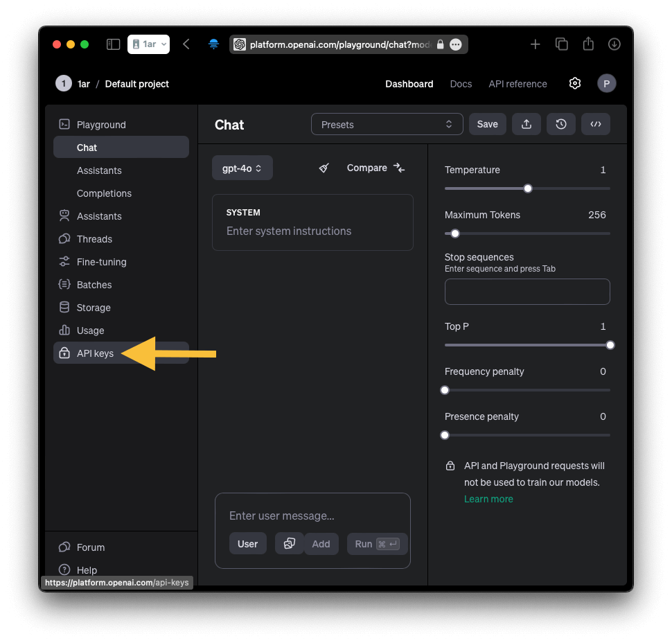Open Completions in the sidebar

[x=121, y=193]
